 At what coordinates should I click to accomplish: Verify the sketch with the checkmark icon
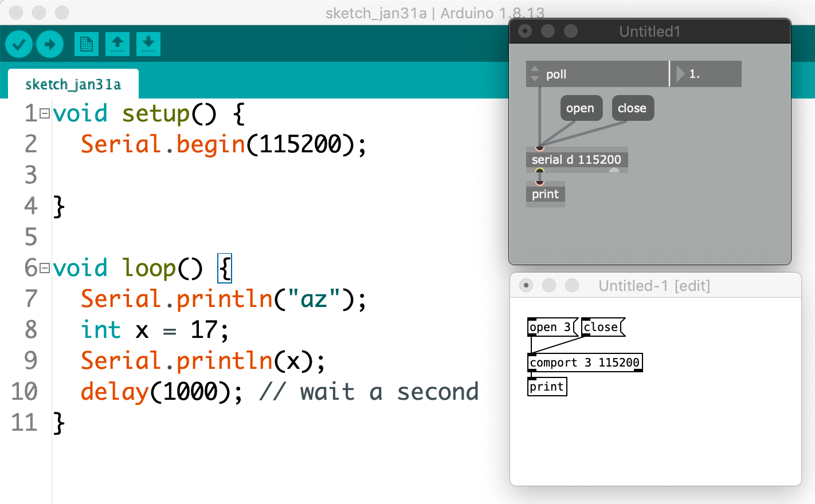pos(19,44)
